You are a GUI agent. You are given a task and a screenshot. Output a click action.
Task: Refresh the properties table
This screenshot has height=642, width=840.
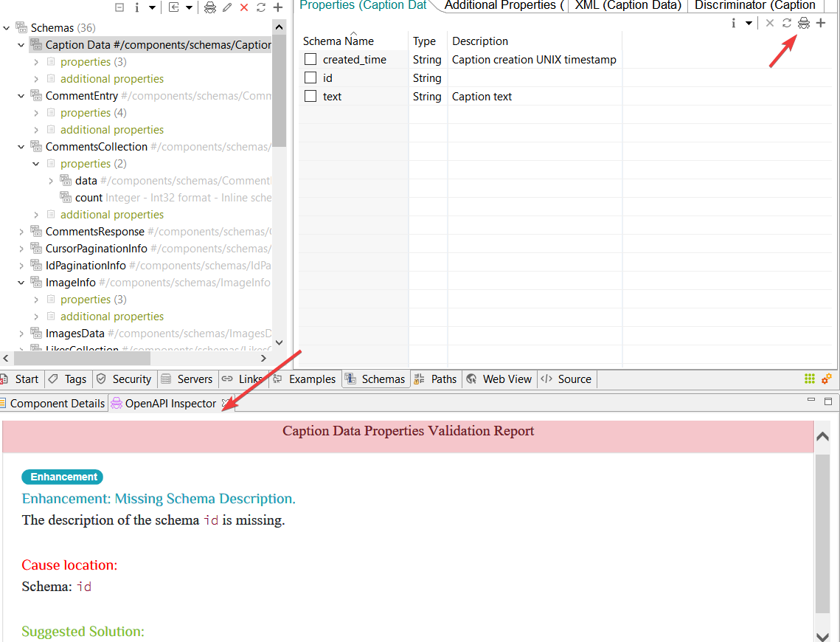click(787, 24)
